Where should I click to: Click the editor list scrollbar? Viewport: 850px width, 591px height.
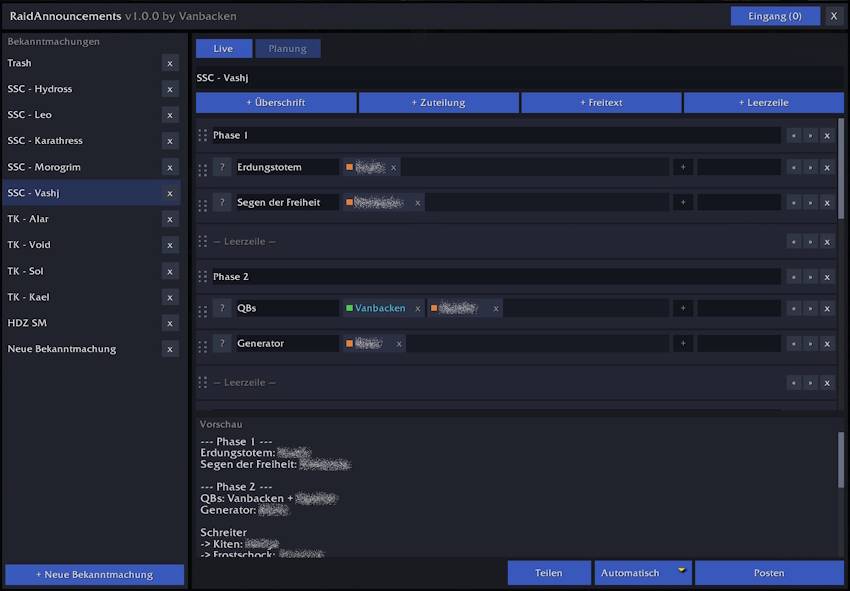pos(841,169)
